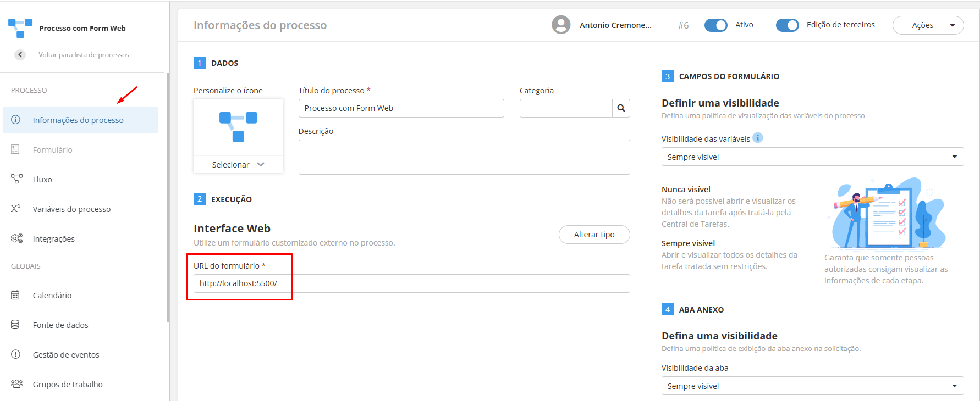Click the Definir uma visibilidade heading

[720, 103]
